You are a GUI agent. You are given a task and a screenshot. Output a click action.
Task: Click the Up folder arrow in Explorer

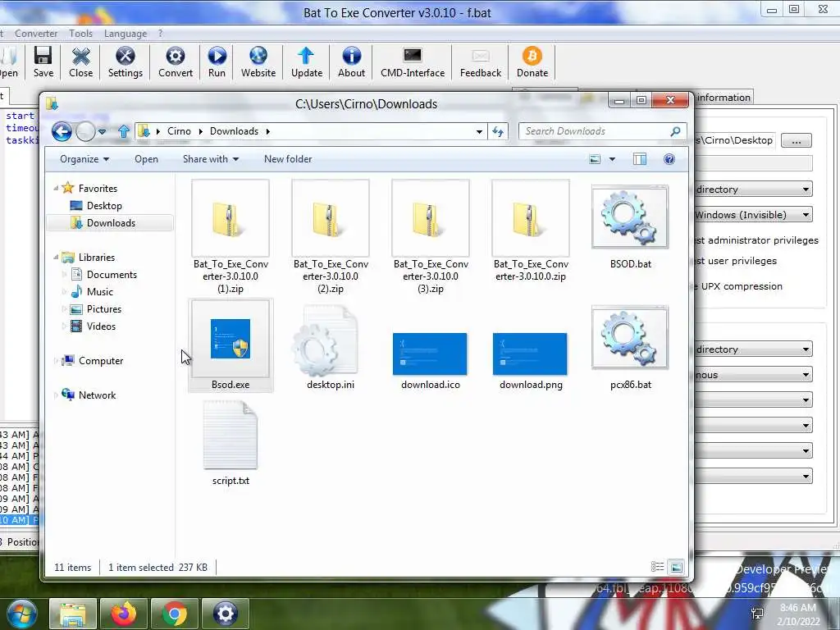pos(124,131)
